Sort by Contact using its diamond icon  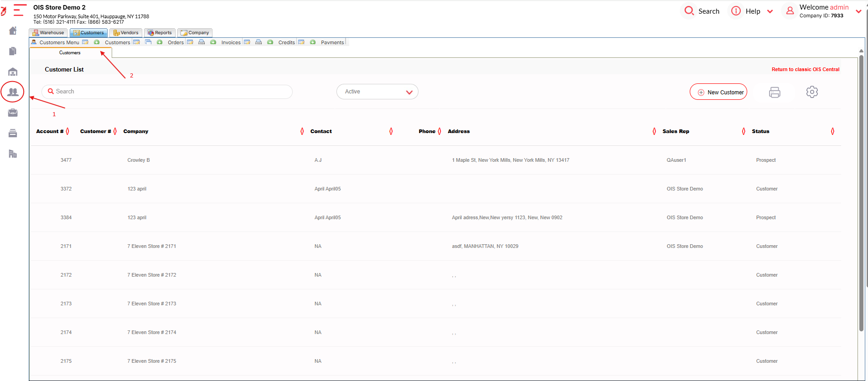click(391, 131)
